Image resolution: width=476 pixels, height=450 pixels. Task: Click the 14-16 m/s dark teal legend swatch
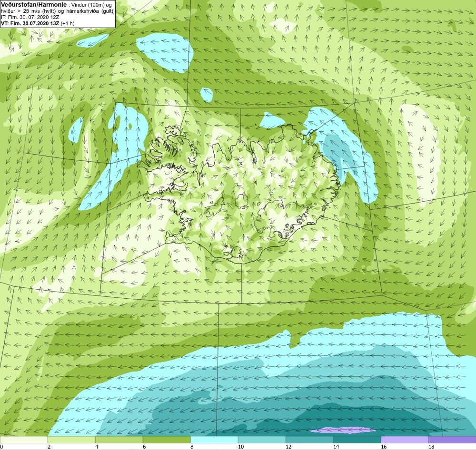(x=357, y=440)
